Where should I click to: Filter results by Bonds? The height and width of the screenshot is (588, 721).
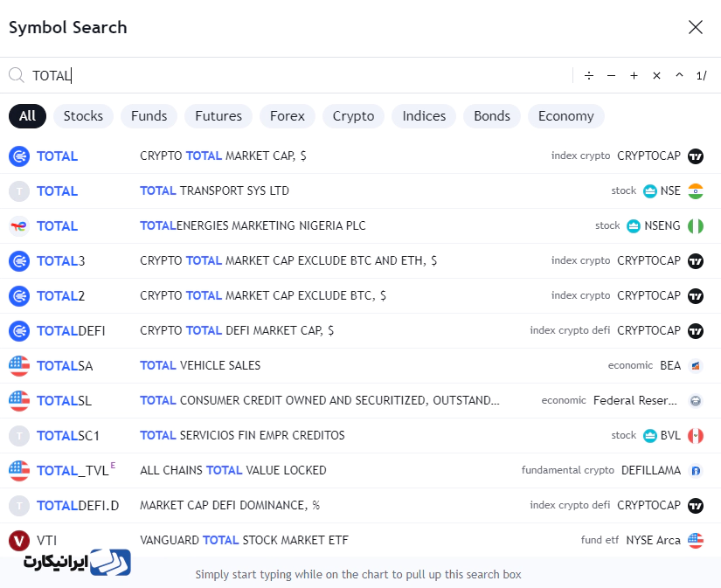point(492,116)
